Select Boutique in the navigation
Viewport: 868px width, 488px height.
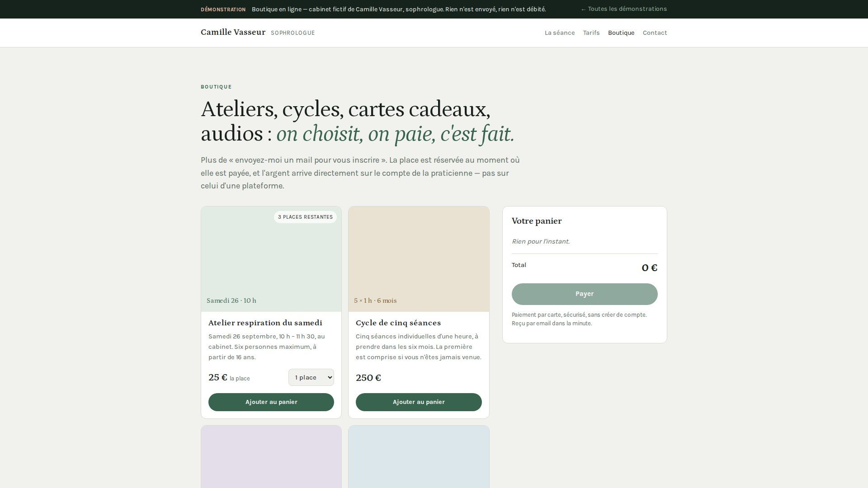tap(621, 33)
